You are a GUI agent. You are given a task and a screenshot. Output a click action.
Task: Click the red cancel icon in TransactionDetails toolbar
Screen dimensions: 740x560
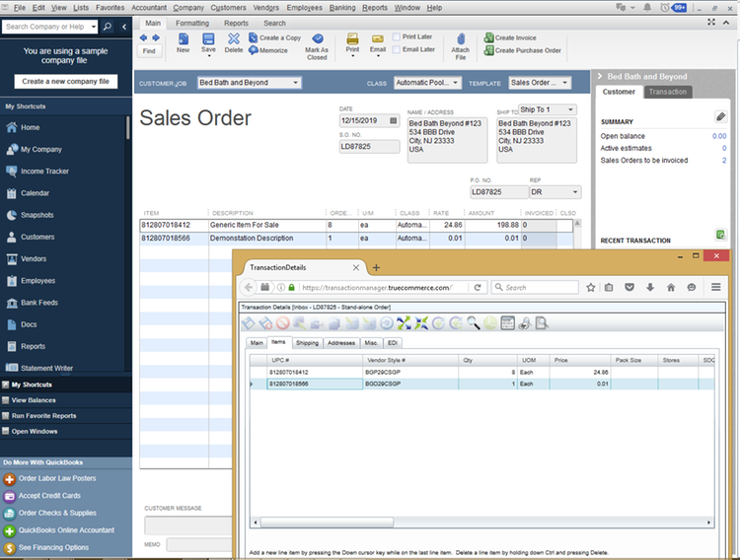(283, 323)
